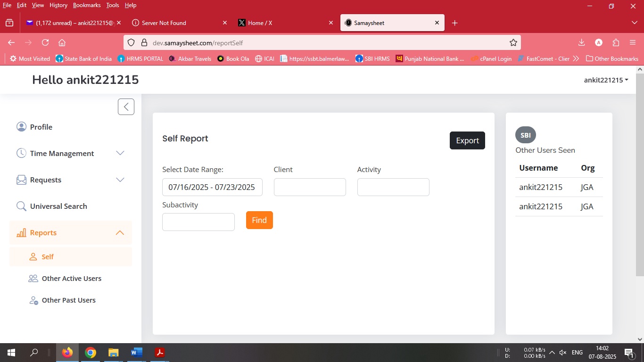The image size is (644, 362).
Task: Open Firefox downloads panel
Action: coord(581,42)
